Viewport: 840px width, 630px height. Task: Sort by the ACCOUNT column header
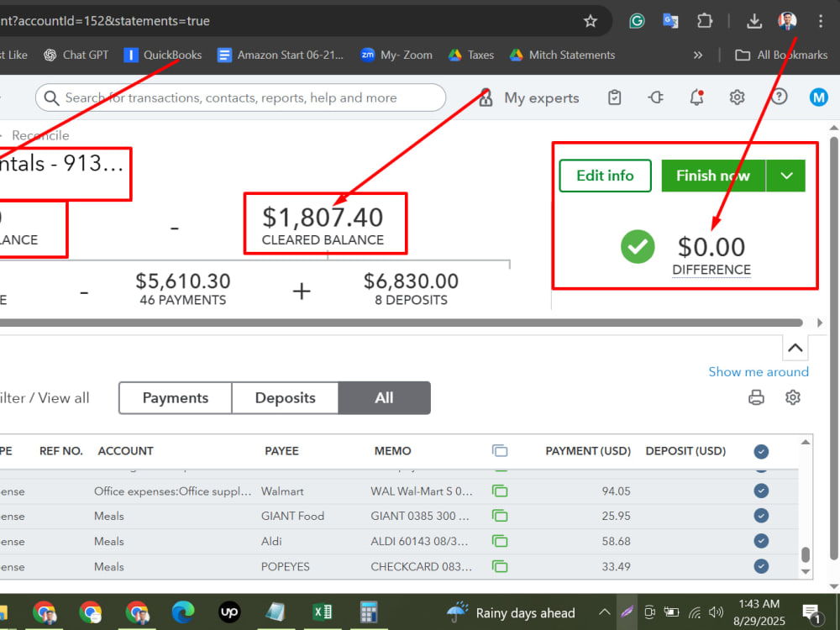click(125, 451)
